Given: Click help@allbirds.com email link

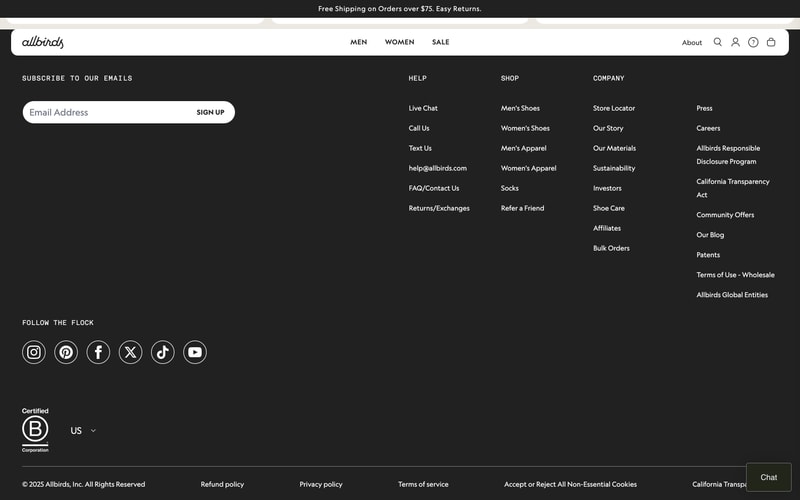Looking at the screenshot, I should (x=437, y=168).
